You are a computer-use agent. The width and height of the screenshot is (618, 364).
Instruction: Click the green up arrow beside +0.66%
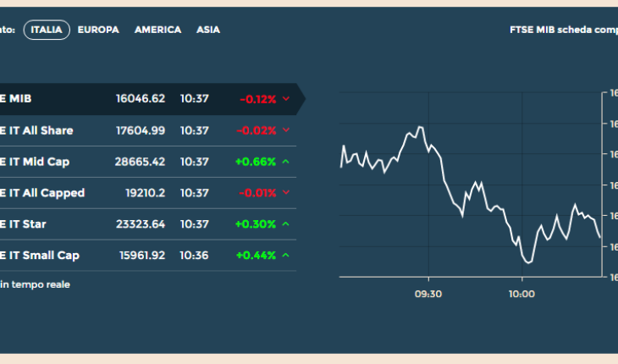[x=286, y=162]
